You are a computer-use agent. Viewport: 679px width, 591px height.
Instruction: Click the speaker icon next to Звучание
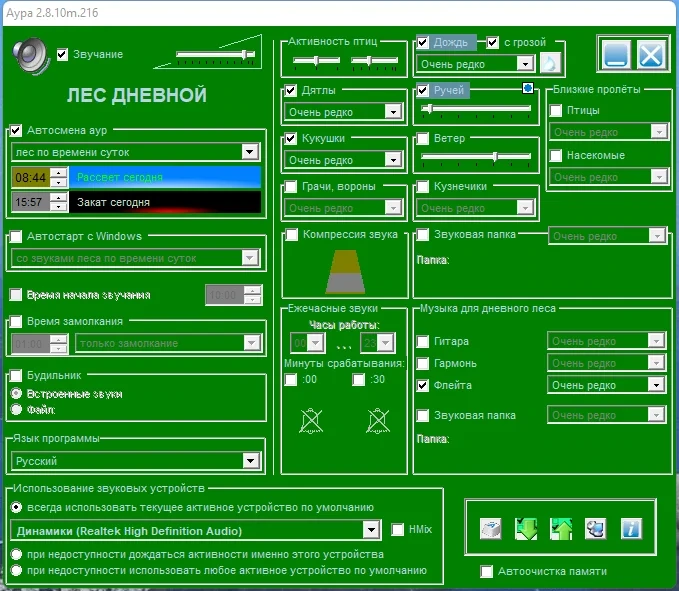[x=31, y=55]
